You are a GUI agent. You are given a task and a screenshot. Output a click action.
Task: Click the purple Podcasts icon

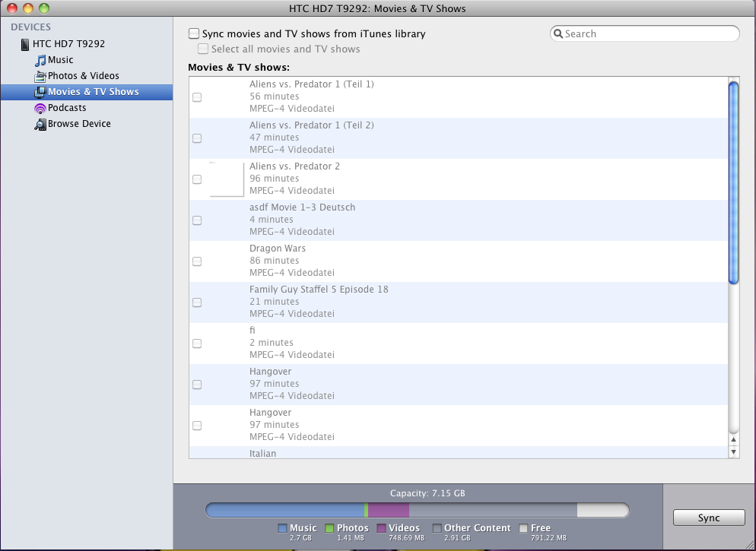(x=40, y=109)
